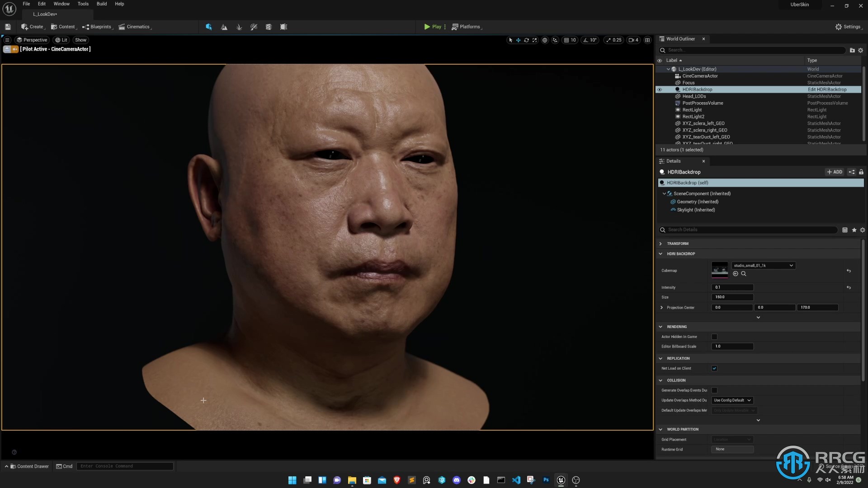Image resolution: width=868 pixels, height=488 pixels.
Task: Toggle world/local coordinate space globe icon
Action: point(545,40)
